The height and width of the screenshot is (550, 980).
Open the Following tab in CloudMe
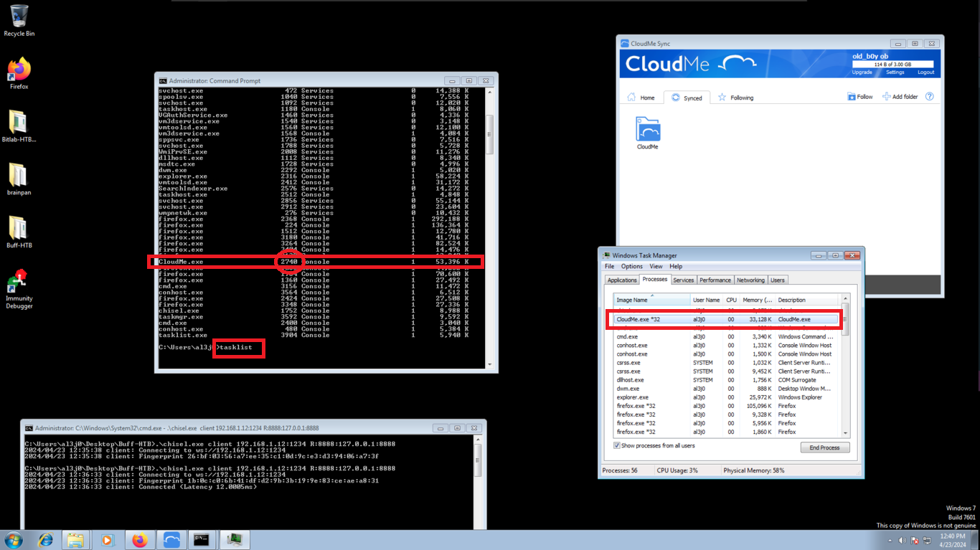pyautogui.click(x=735, y=98)
